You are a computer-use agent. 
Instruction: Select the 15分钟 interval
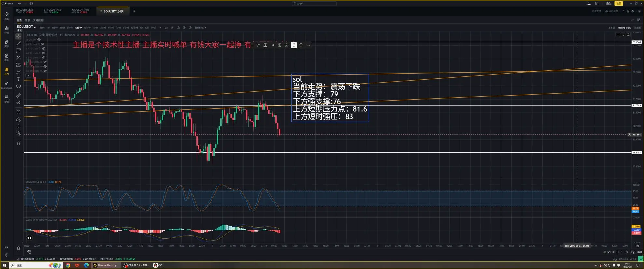pyautogui.click(x=78, y=28)
